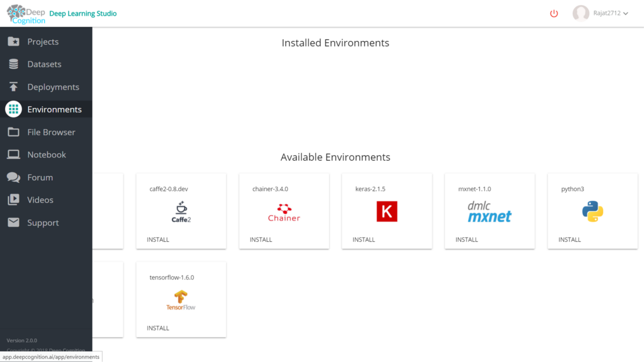Viewport: 644px width, 362px height.
Task: Install the python3 environment
Action: pos(569,240)
